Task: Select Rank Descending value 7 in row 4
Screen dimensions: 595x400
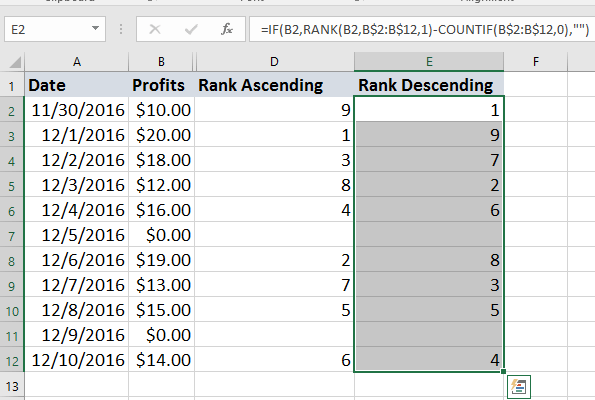Action: (x=429, y=160)
